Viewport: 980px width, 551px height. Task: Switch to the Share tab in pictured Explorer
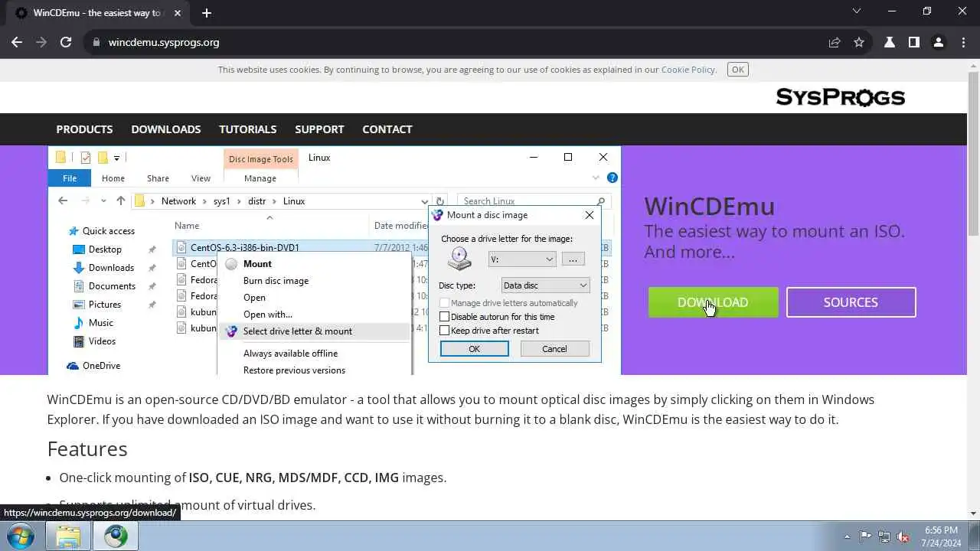point(158,178)
